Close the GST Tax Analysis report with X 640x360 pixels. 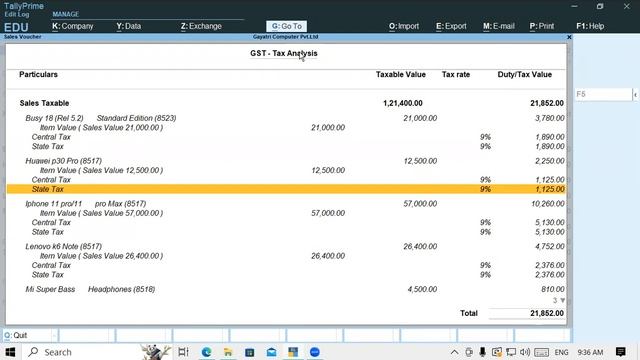tap(569, 37)
